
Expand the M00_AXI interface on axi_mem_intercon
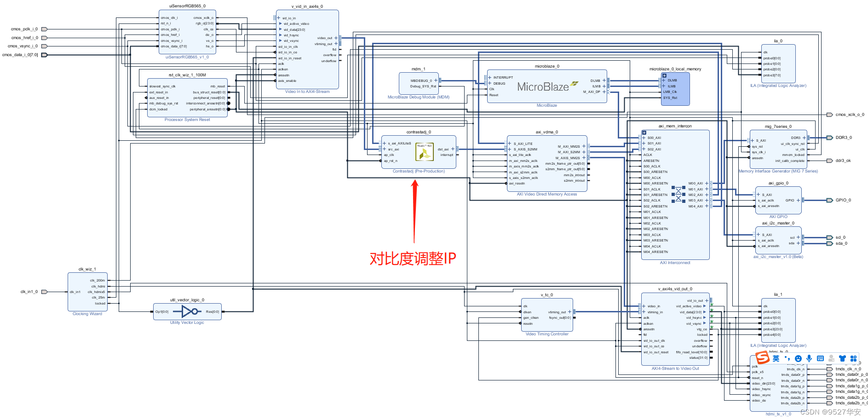[707, 183]
